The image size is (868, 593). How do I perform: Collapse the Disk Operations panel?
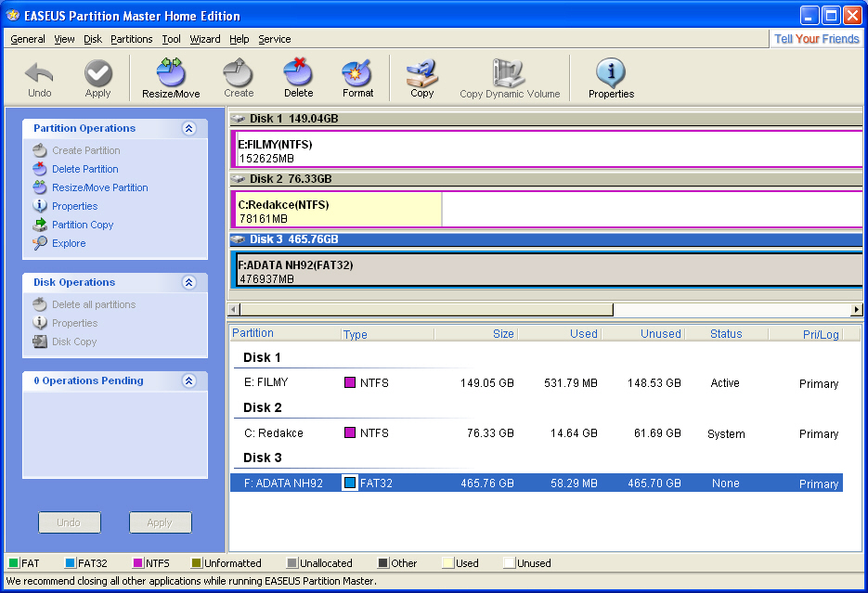[189, 283]
